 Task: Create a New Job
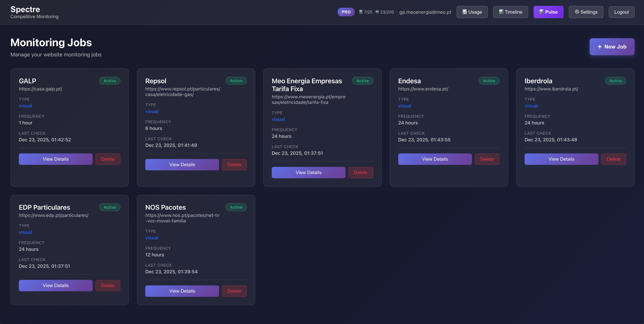click(612, 47)
